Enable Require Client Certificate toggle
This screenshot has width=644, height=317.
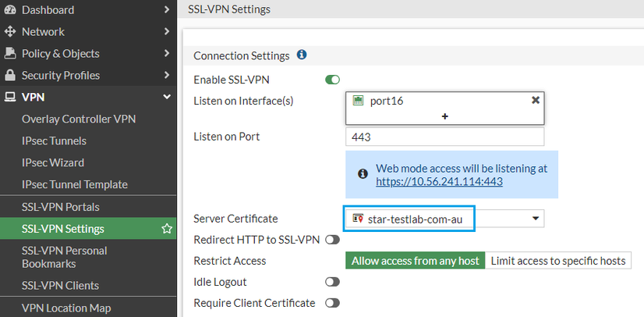point(333,303)
